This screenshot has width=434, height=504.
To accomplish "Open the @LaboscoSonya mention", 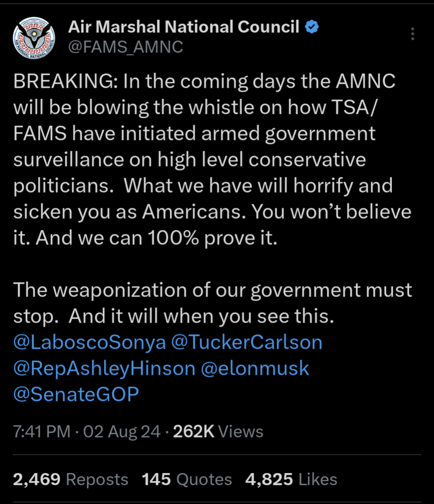I will click(x=89, y=342).
